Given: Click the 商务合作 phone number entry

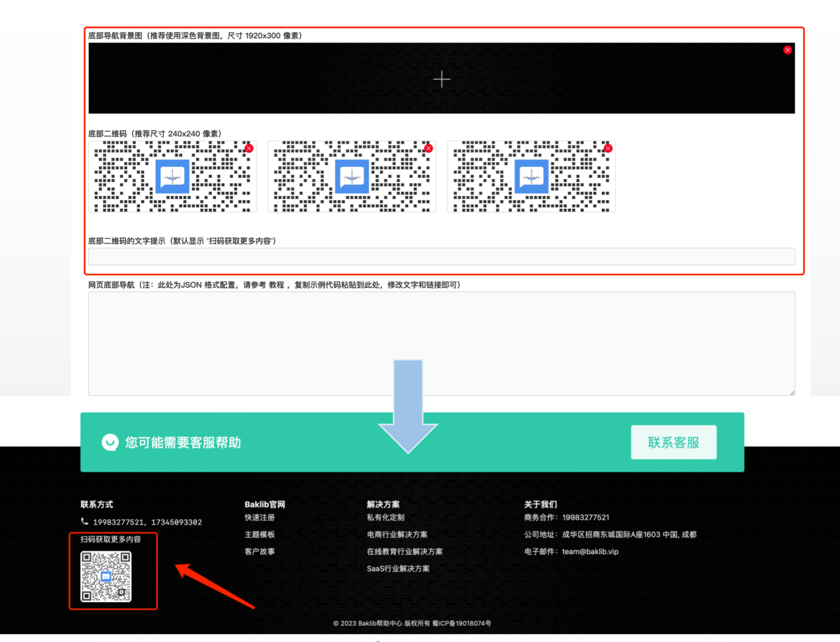Looking at the screenshot, I should [567, 518].
